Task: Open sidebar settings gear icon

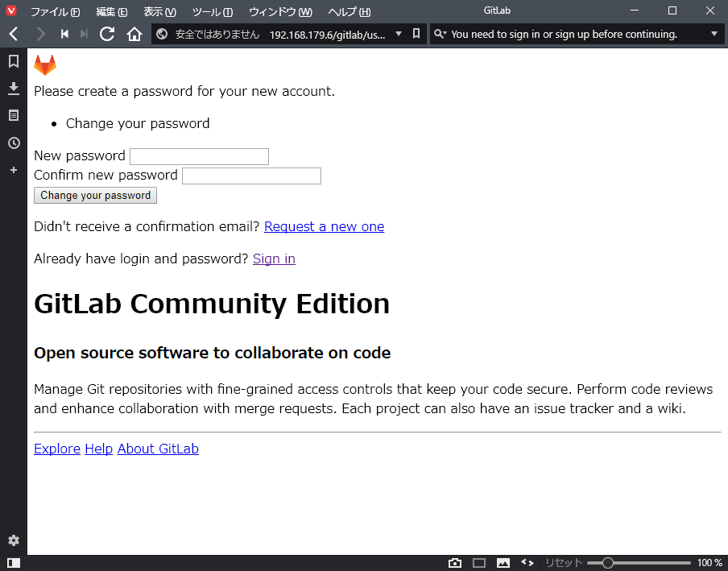Action: click(x=14, y=540)
